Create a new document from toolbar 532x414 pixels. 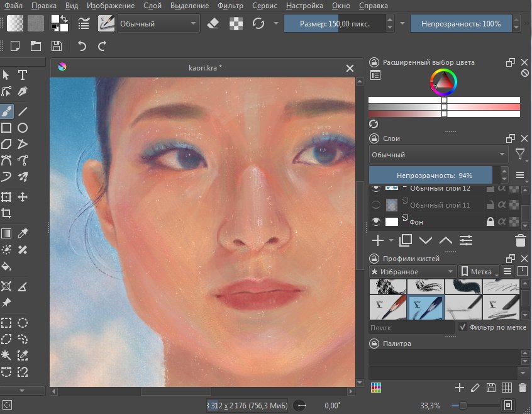[15, 46]
